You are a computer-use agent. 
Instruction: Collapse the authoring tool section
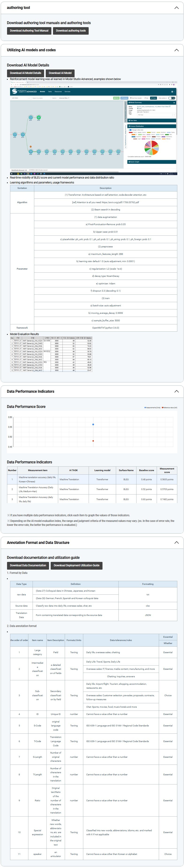176,8
